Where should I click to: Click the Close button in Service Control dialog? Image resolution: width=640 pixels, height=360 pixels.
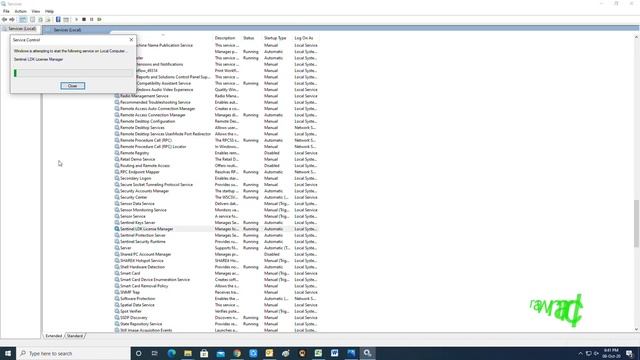point(73,86)
